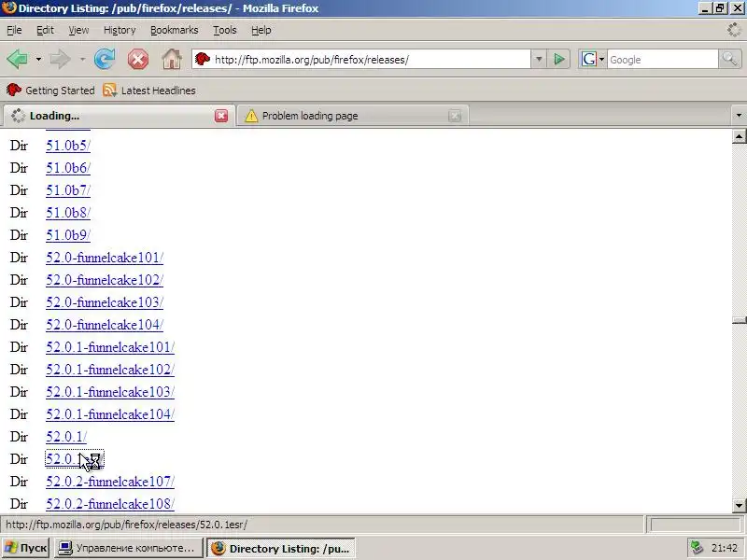The image size is (747, 560).
Task: Open the Пуск start menu
Action: click(25, 548)
